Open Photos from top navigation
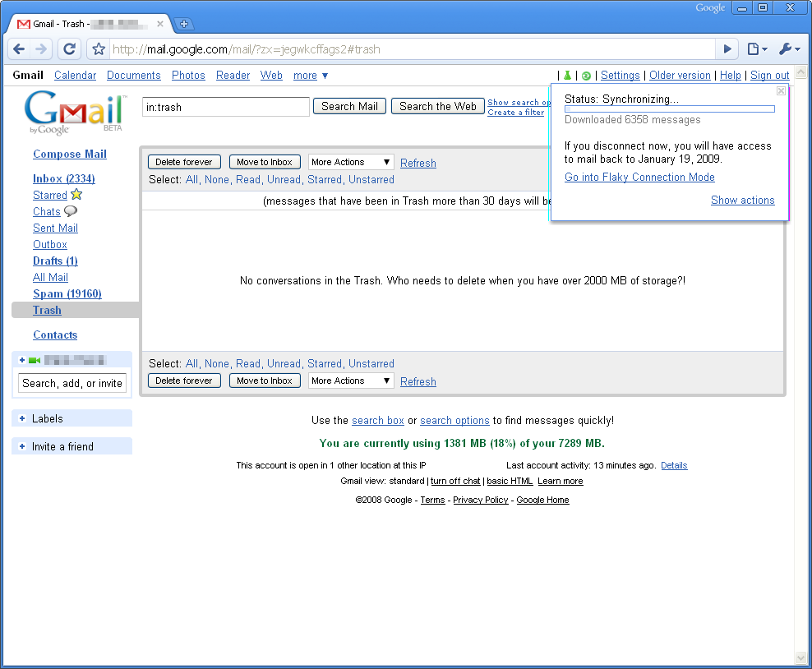The height and width of the screenshot is (669, 812). [188, 76]
